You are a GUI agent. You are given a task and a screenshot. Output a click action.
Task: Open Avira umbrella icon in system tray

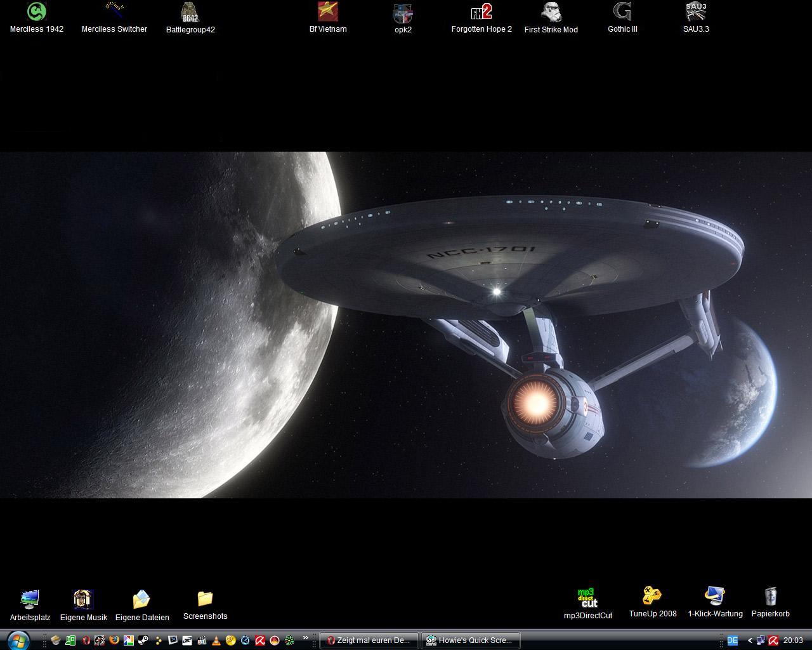pos(773,640)
